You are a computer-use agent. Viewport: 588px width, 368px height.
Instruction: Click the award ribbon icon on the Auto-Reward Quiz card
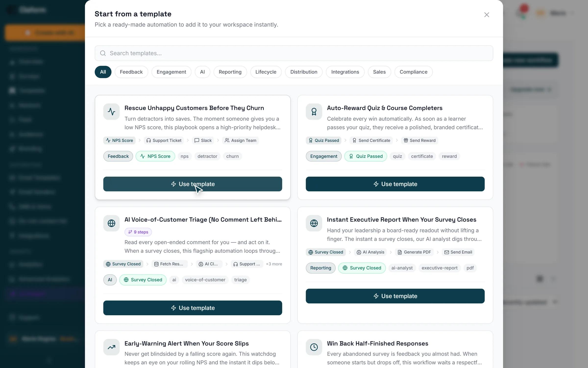click(314, 112)
